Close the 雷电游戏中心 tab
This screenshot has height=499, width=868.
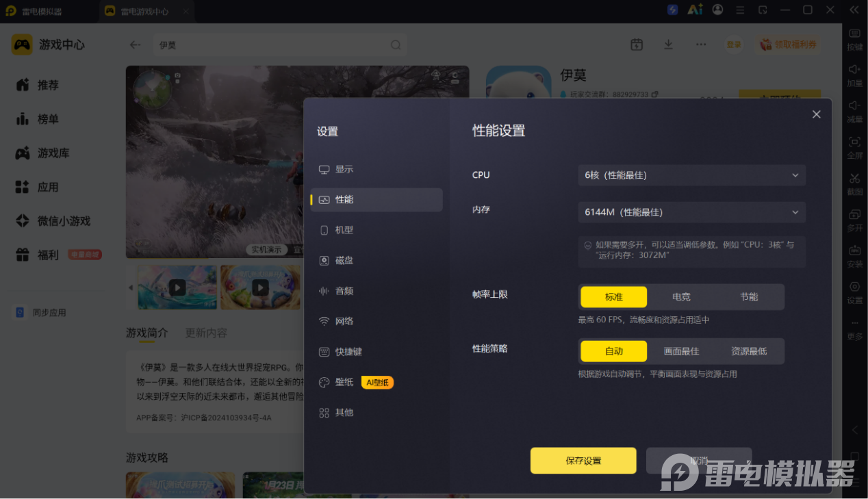186,12
